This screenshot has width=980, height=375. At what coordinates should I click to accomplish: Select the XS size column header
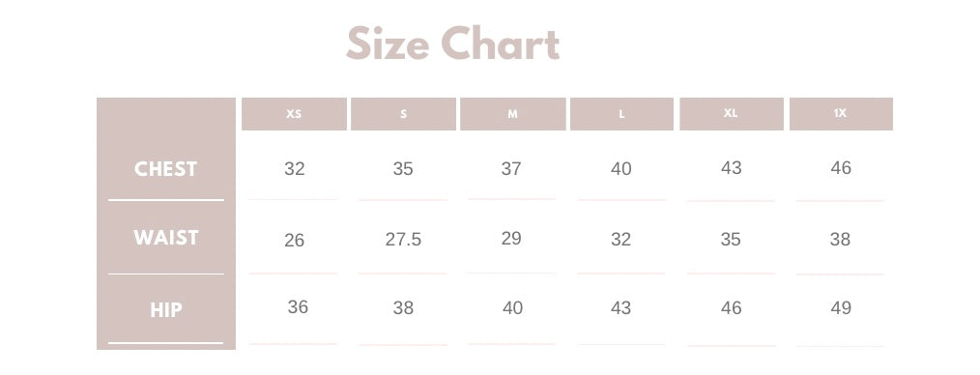coord(294,114)
